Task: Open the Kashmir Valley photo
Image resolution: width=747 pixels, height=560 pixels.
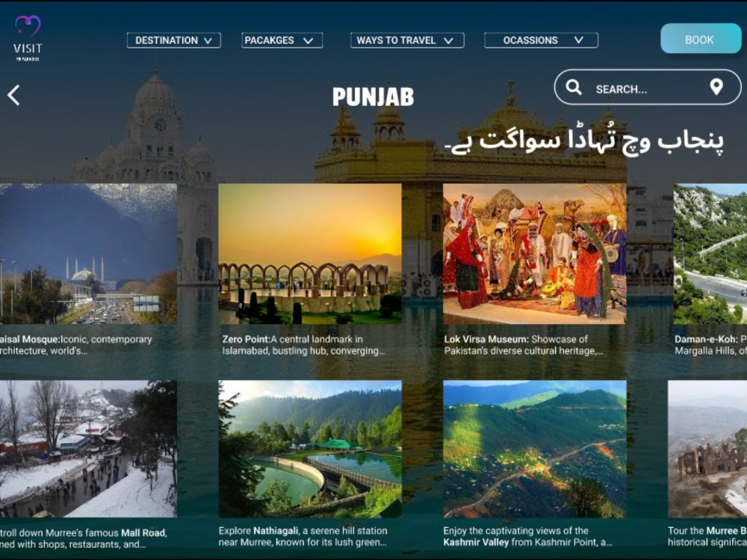Action: point(535,449)
